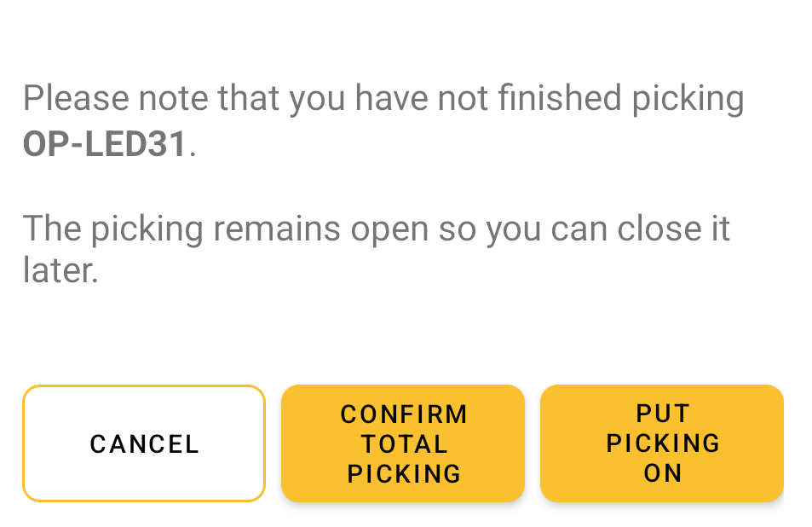Select the Put Picking On button
The width and height of the screenshot is (812, 527).
tap(662, 443)
